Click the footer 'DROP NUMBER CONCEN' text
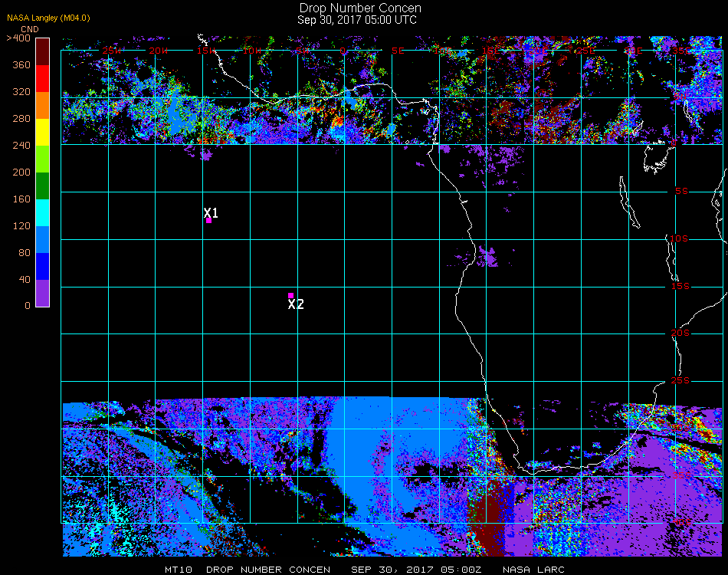Screen dimensions: 728x575 (x=268, y=570)
